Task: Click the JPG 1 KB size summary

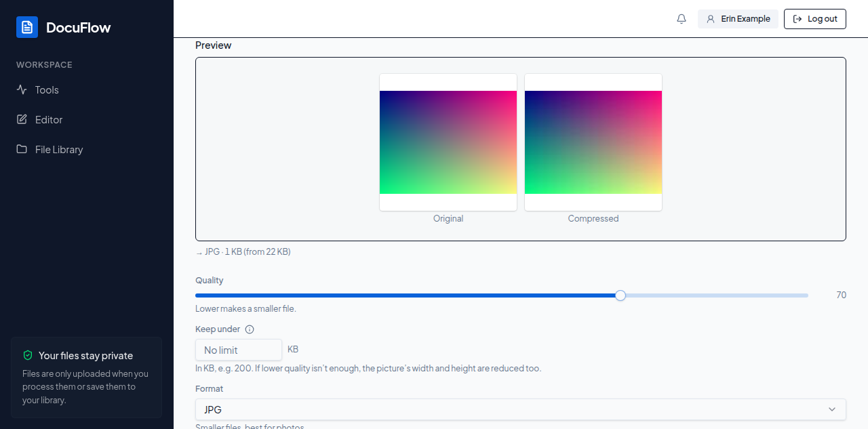Action: (x=243, y=251)
